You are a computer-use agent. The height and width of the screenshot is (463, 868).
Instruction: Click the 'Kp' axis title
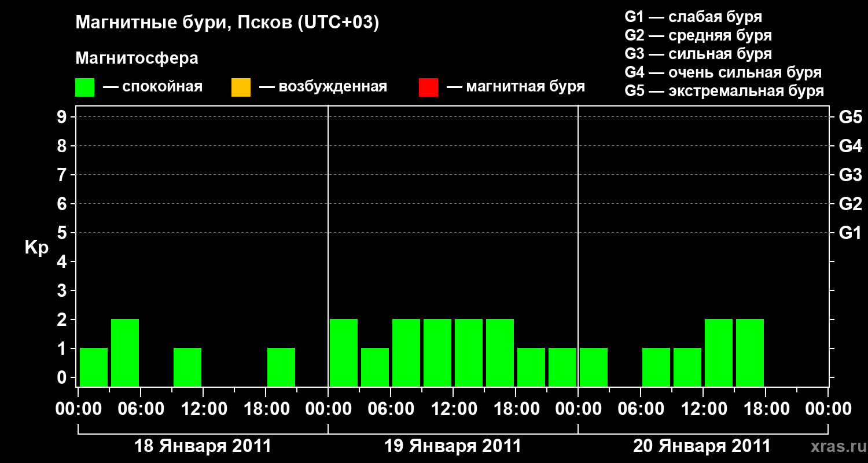[x=36, y=248]
